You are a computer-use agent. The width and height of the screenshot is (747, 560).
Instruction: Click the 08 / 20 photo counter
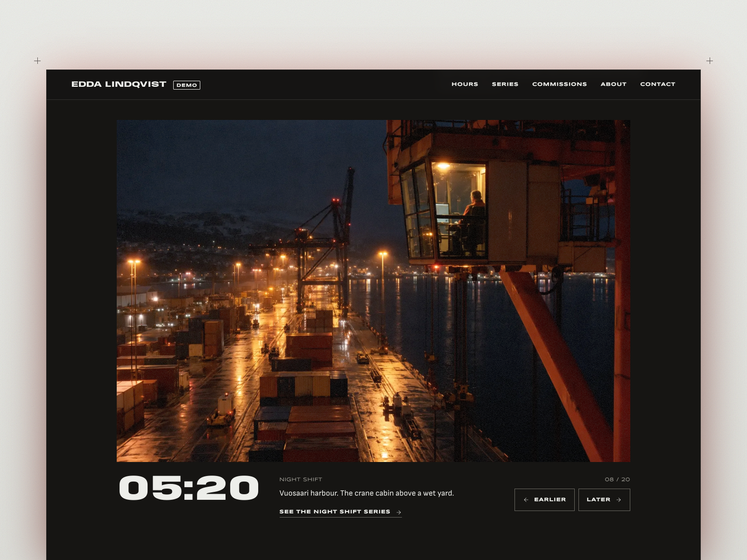[617, 479]
